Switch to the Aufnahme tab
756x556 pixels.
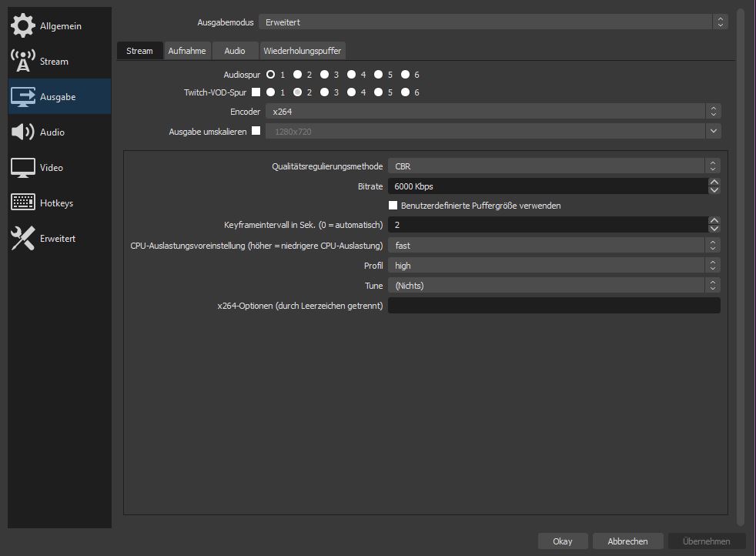click(x=187, y=51)
